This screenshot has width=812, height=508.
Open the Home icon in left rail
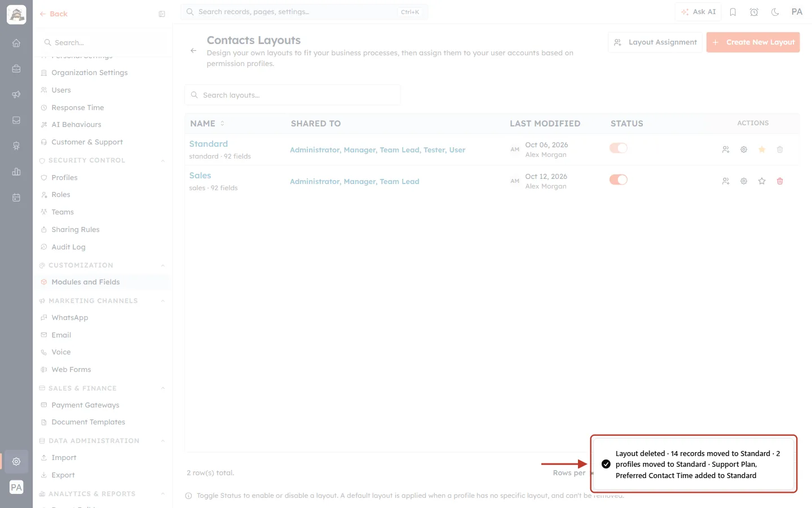[16, 43]
